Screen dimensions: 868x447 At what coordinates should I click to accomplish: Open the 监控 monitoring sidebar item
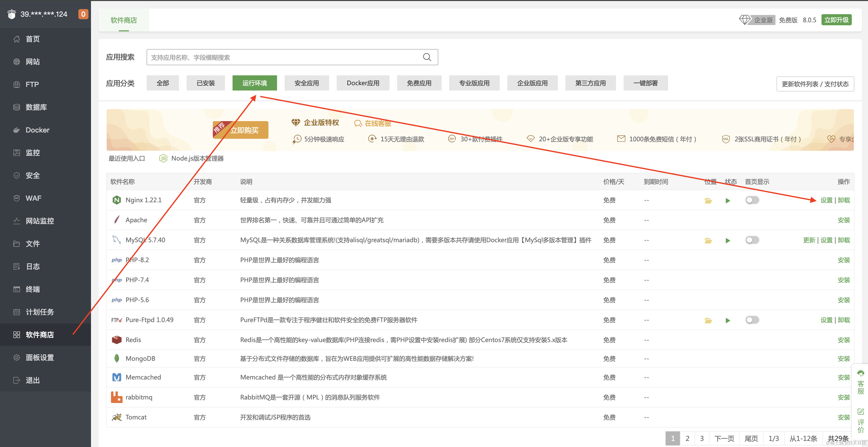click(33, 153)
